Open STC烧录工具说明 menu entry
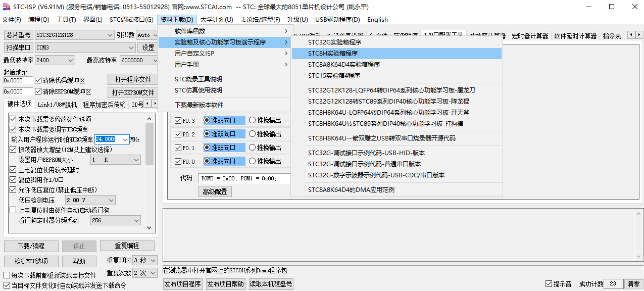 click(x=225, y=79)
